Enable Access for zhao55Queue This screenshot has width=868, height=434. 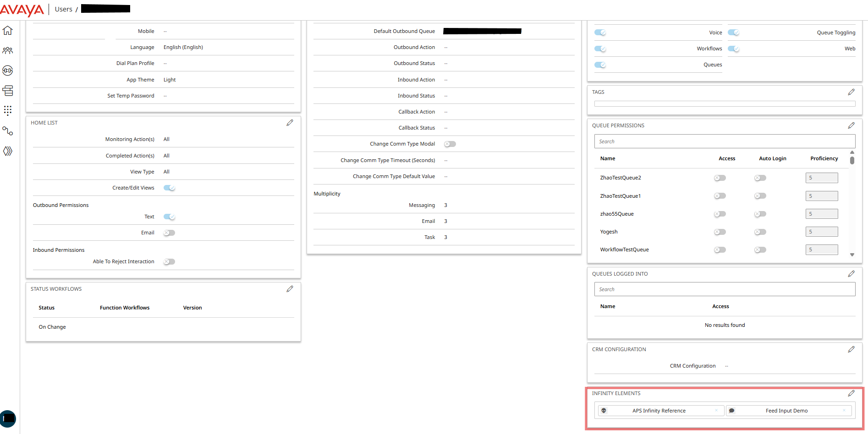pos(720,214)
